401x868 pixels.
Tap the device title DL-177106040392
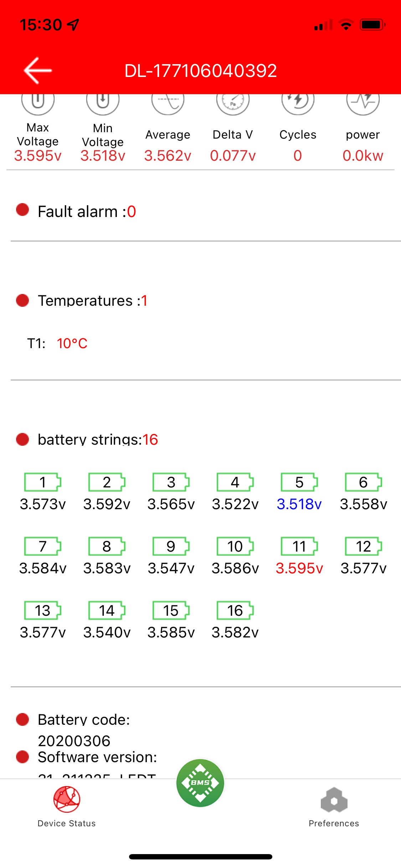pos(200,71)
